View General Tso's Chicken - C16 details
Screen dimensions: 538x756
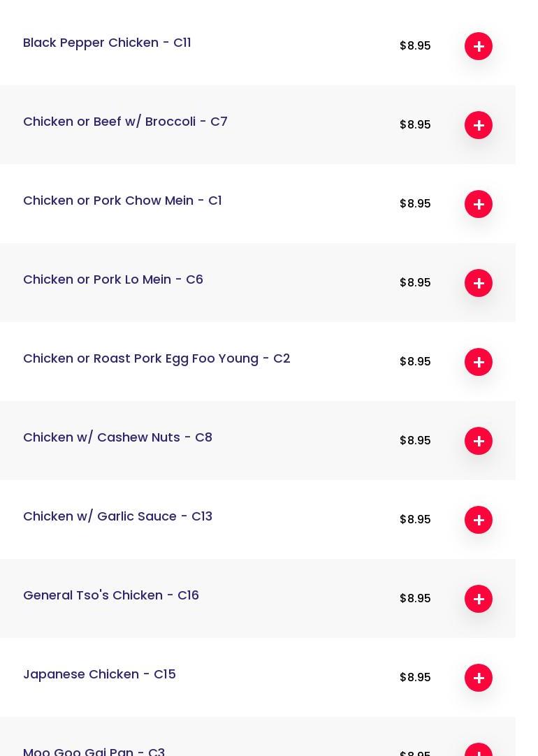pyautogui.click(x=111, y=595)
